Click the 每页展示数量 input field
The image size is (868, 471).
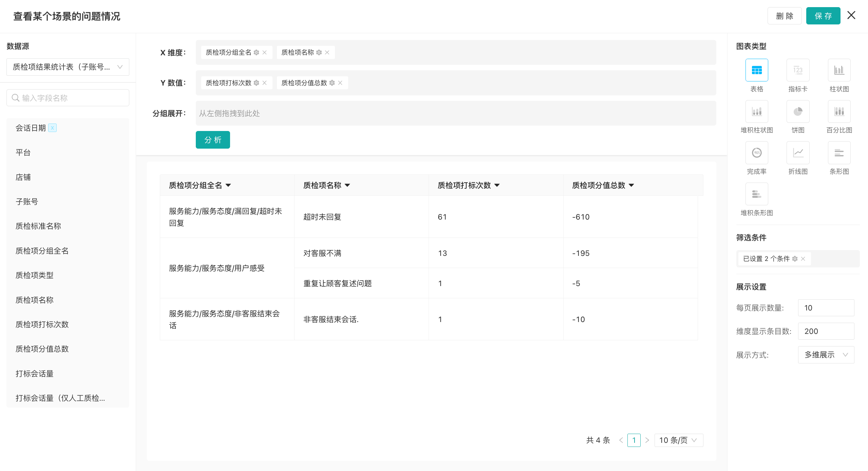click(826, 308)
